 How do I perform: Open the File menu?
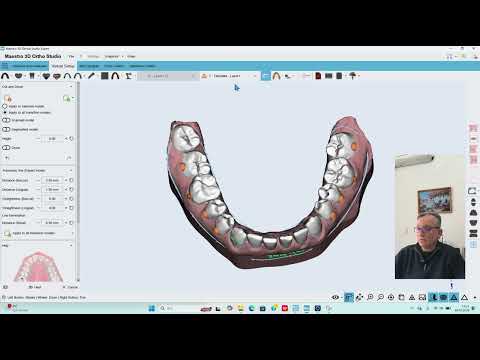[71, 56]
